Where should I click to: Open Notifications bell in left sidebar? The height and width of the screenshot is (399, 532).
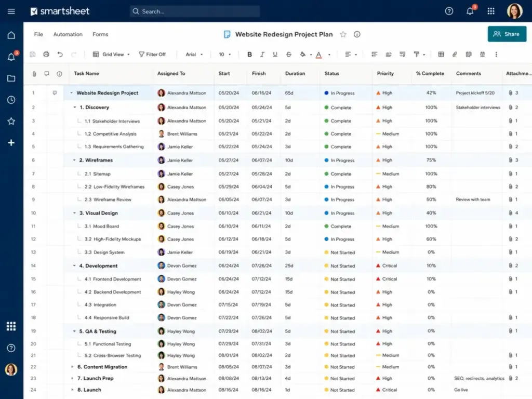pyautogui.click(x=11, y=57)
